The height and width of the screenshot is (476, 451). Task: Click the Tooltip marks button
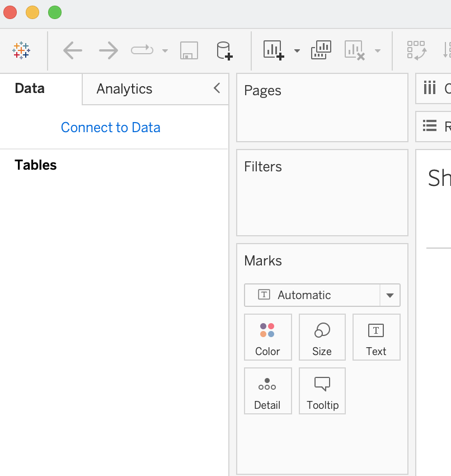(x=322, y=391)
